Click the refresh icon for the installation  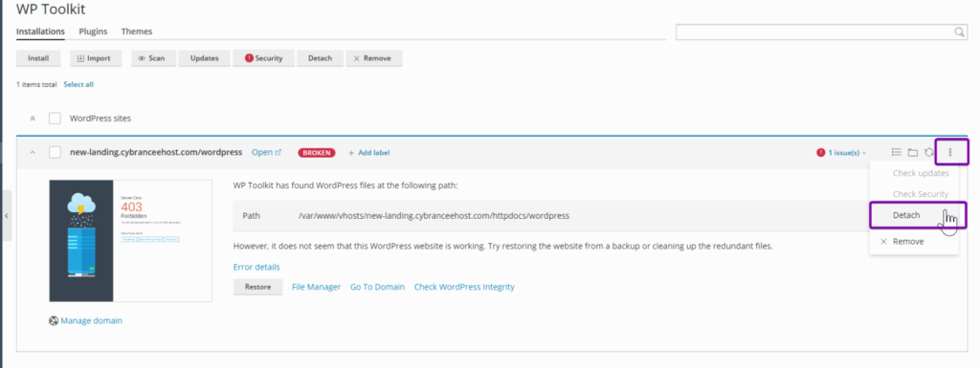(929, 152)
